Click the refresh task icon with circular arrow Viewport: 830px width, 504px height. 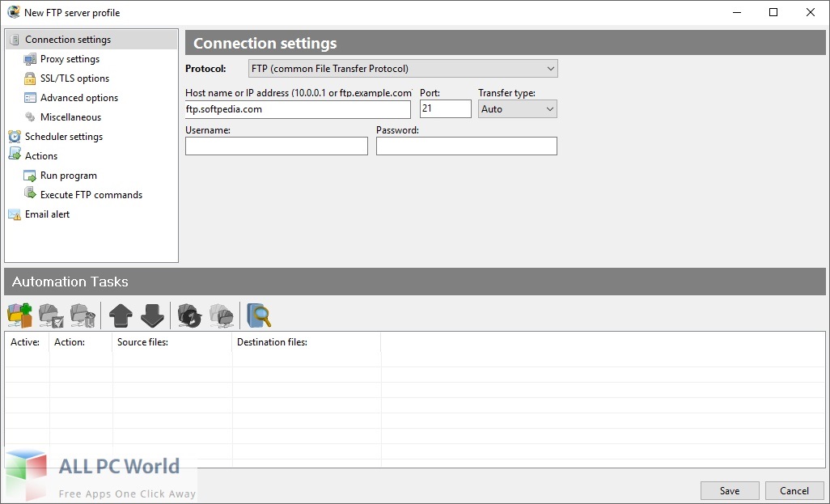pos(189,315)
